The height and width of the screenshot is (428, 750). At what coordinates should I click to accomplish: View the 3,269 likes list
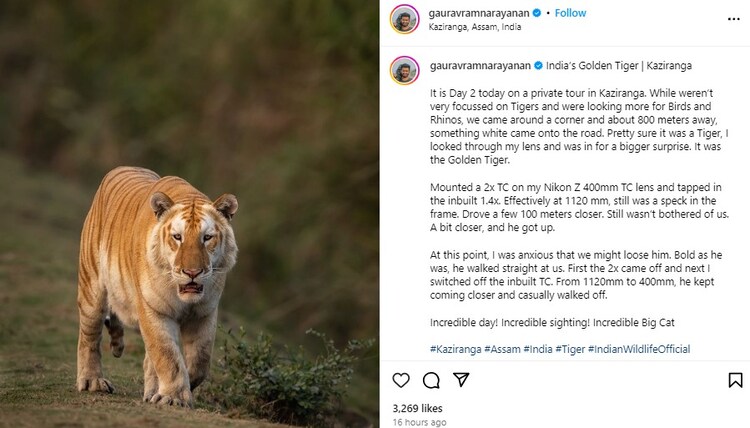[x=418, y=408]
